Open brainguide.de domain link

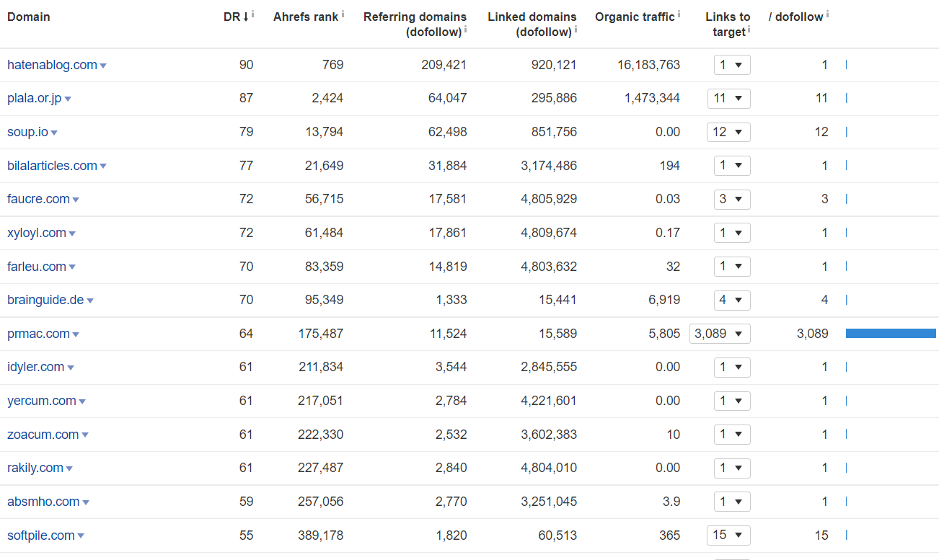[45, 300]
